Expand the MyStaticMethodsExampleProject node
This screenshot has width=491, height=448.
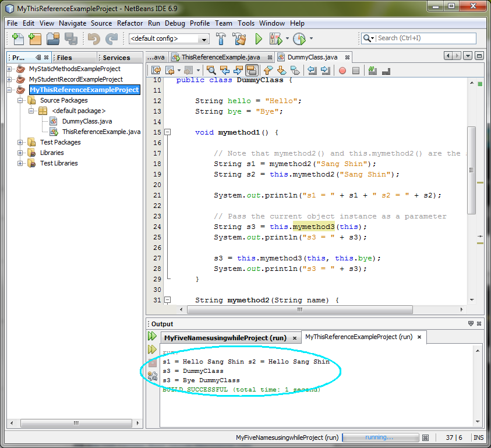pos(9,69)
